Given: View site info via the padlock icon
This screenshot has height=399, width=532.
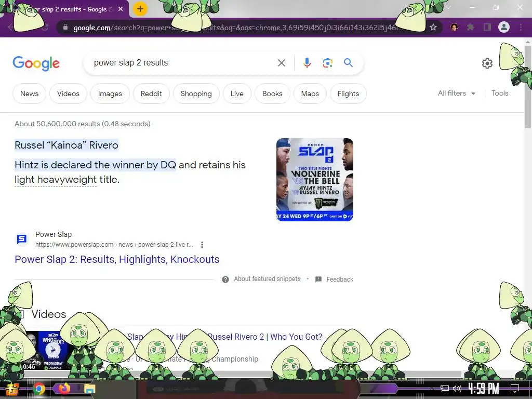Looking at the screenshot, I should point(65,27).
